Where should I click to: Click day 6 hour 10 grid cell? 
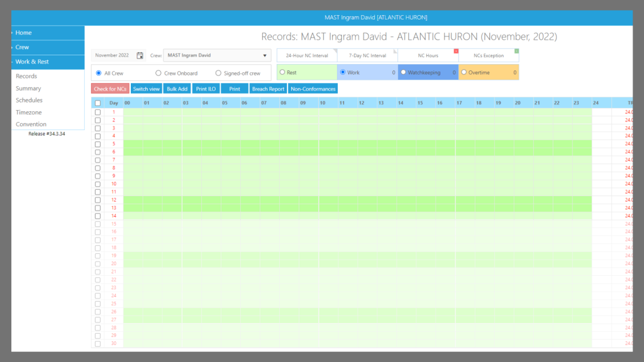click(328, 152)
